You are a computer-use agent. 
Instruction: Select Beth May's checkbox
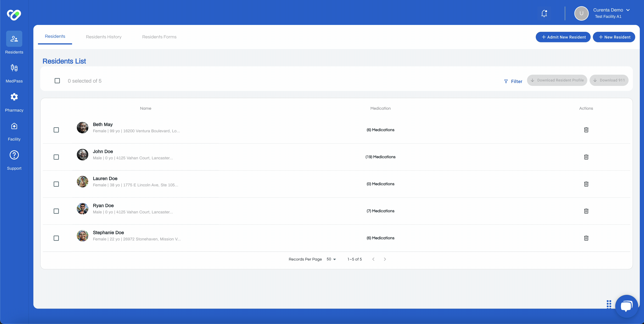56,130
